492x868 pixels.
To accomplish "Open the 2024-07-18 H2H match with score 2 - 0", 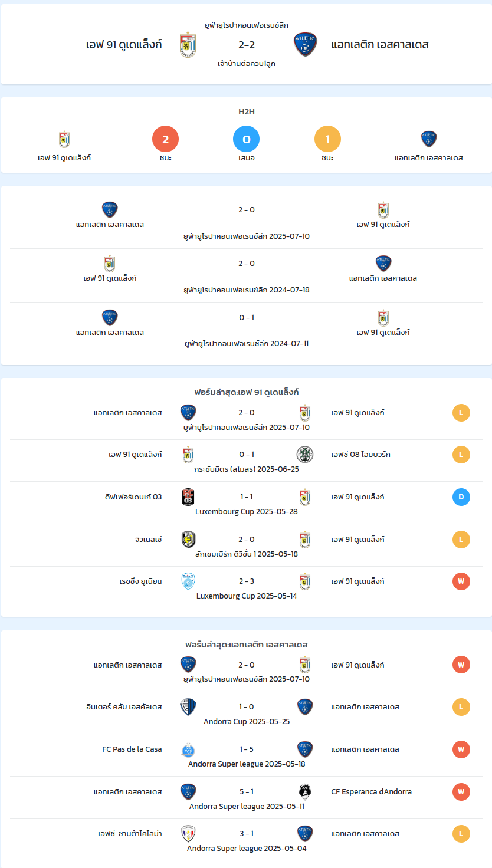I will coord(247,275).
